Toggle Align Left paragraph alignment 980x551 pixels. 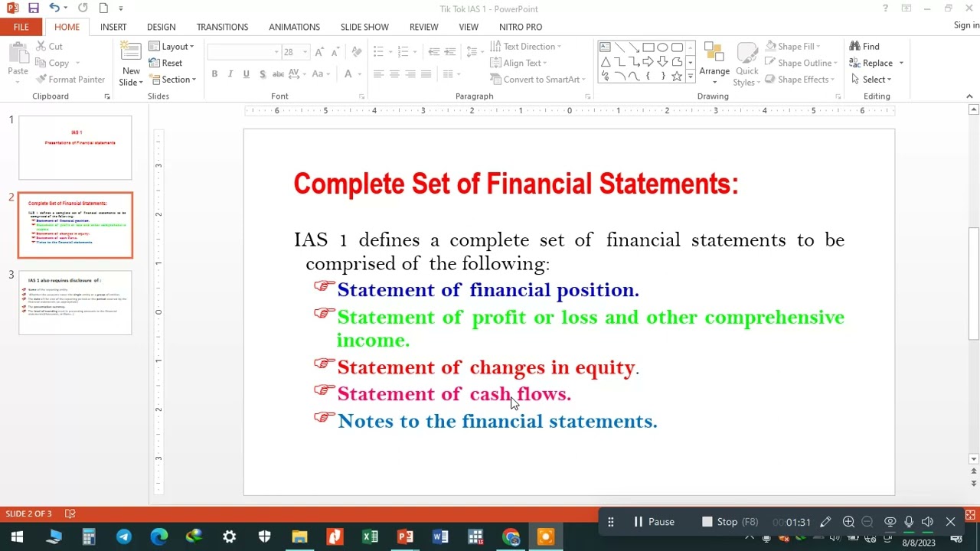(378, 74)
